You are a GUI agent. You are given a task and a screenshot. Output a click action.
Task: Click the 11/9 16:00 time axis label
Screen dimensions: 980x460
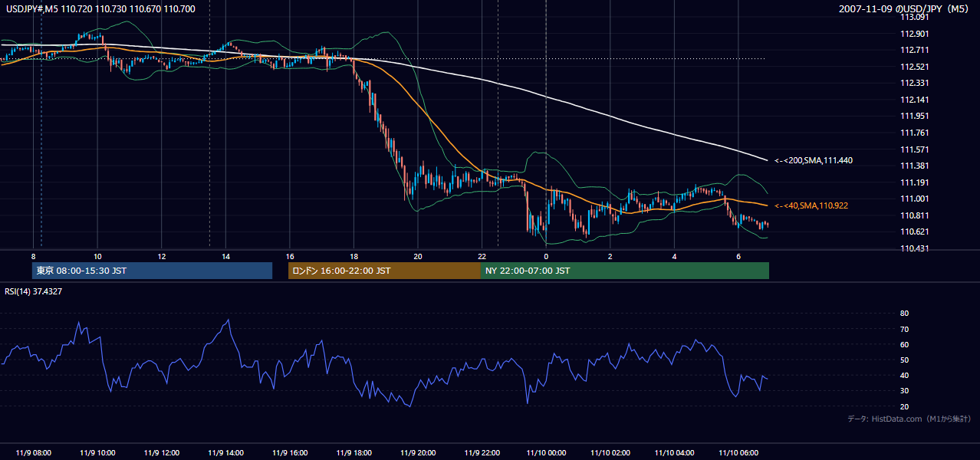click(x=290, y=453)
